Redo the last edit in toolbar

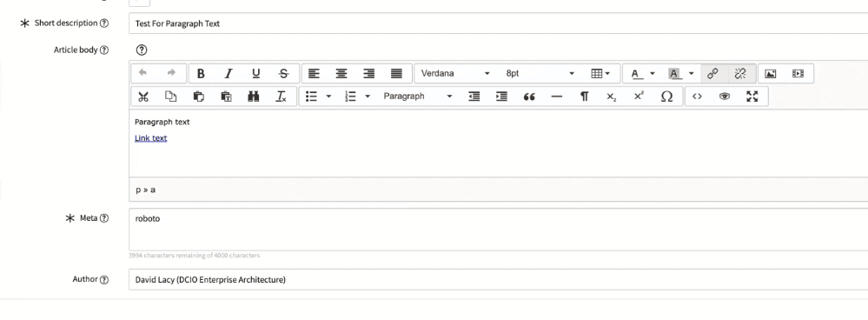coord(171,73)
